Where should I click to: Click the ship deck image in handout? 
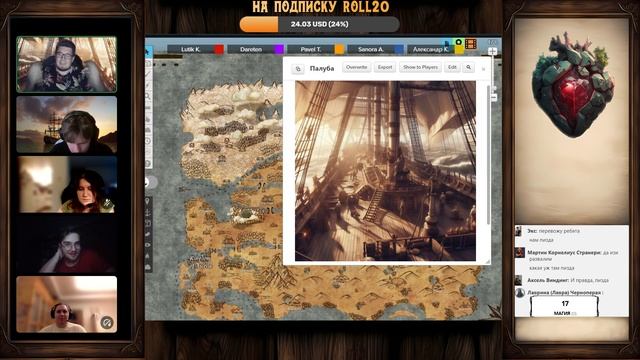[385, 171]
